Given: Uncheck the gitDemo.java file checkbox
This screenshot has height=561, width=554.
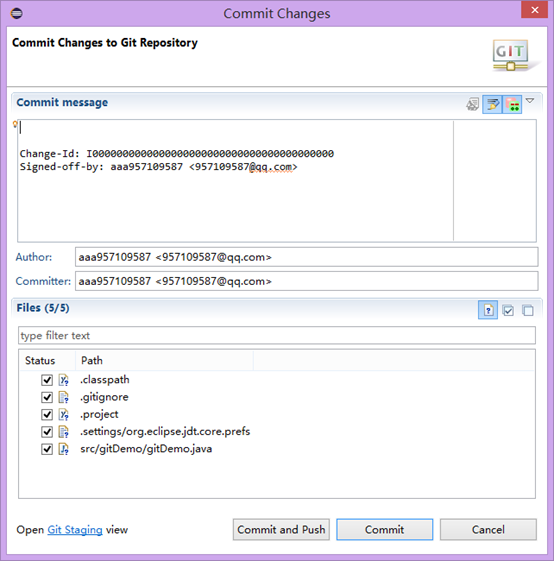Looking at the screenshot, I should click(x=47, y=449).
